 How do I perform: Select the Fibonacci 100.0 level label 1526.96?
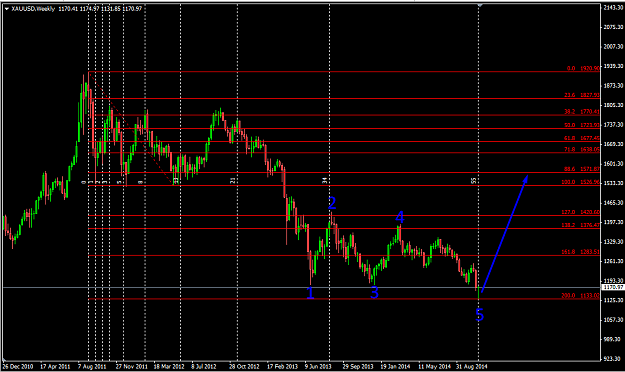[581, 182]
